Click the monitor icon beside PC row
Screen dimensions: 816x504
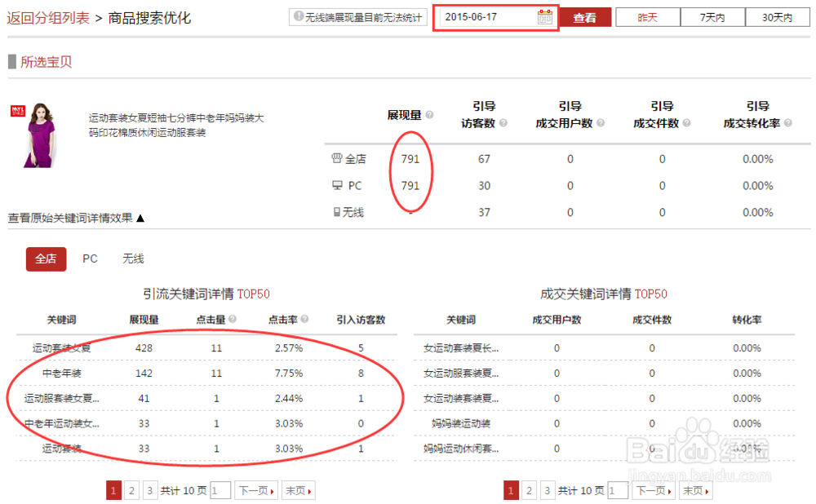[x=339, y=185]
